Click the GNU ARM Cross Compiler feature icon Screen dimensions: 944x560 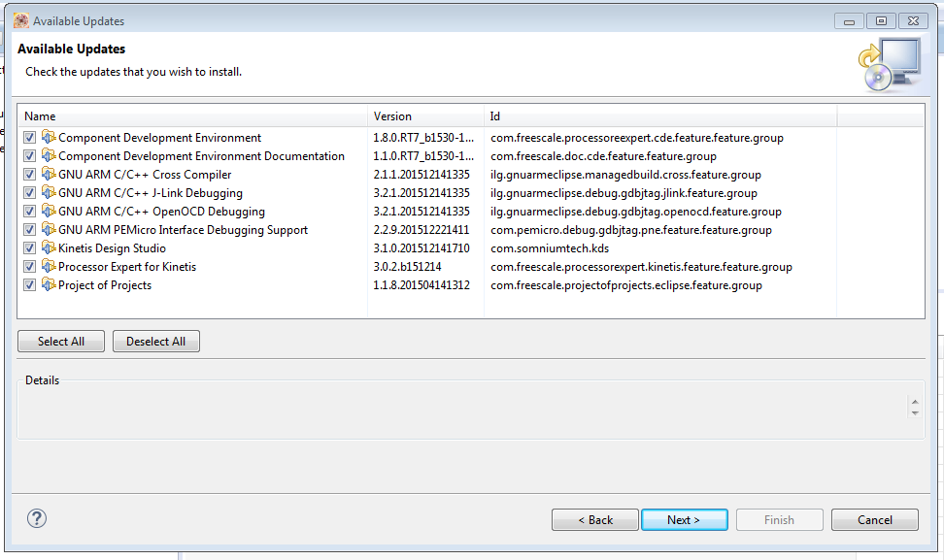pyautogui.click(x=49, y=175)
